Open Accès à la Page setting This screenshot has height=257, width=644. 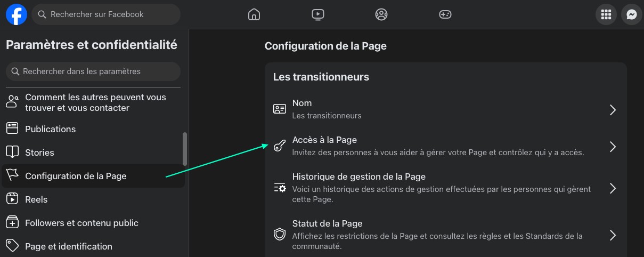point(445,146)
